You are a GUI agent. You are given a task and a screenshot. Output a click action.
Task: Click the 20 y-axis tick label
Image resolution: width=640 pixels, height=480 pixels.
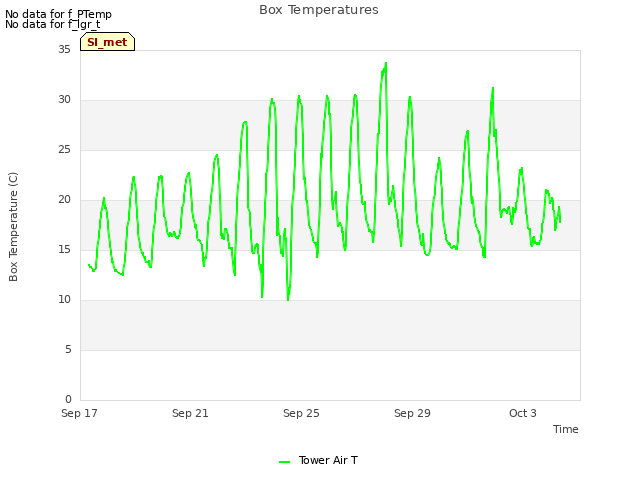(64, 200)
